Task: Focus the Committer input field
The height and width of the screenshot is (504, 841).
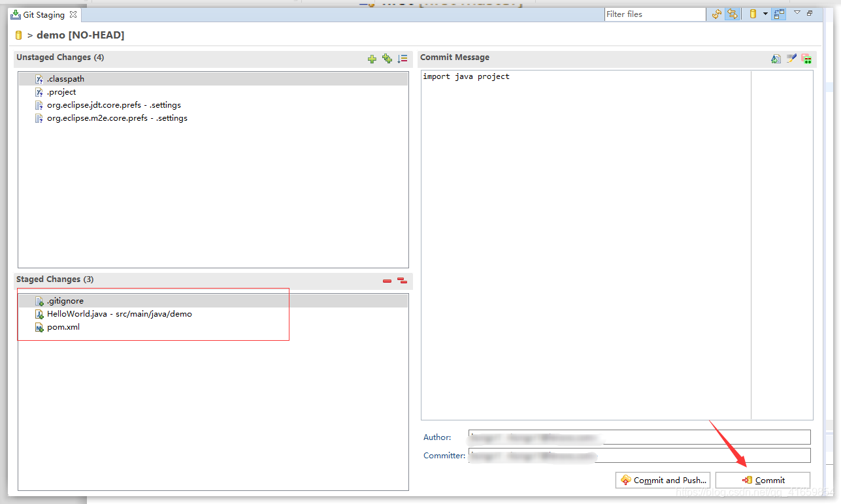Action: pyautogui.click(x=640, y=455)
